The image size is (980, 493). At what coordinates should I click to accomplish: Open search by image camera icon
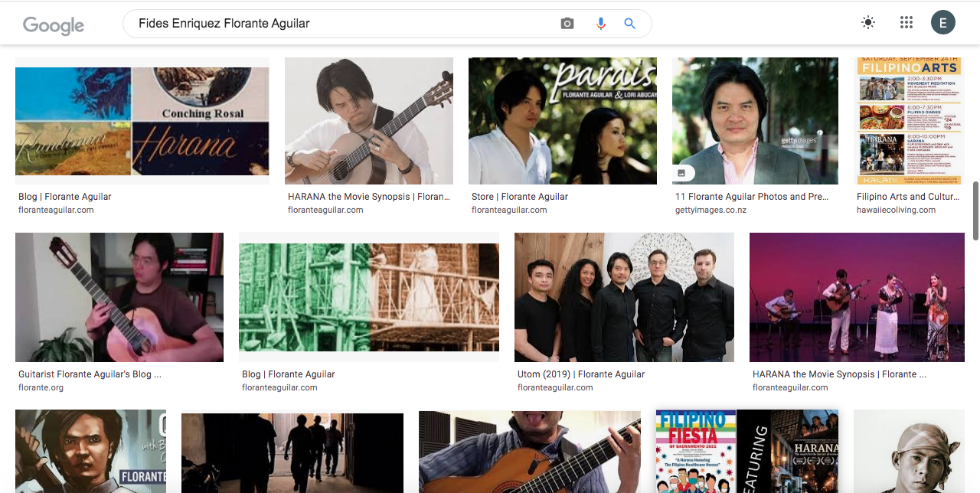pyautogui.click(x=567, y=24)
